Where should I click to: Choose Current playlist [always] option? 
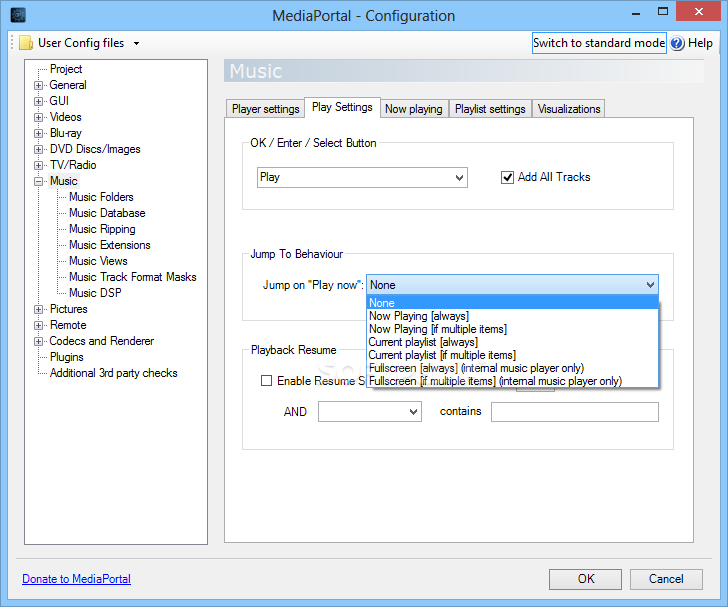click(512, 342)
